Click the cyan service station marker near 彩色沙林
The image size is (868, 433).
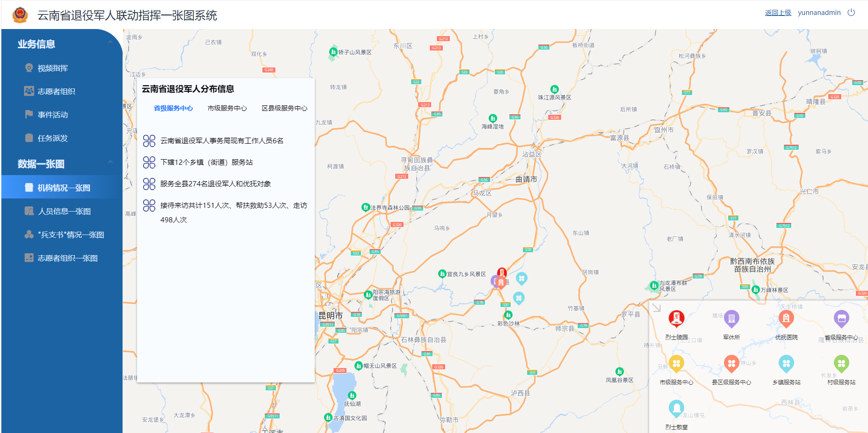519,298
